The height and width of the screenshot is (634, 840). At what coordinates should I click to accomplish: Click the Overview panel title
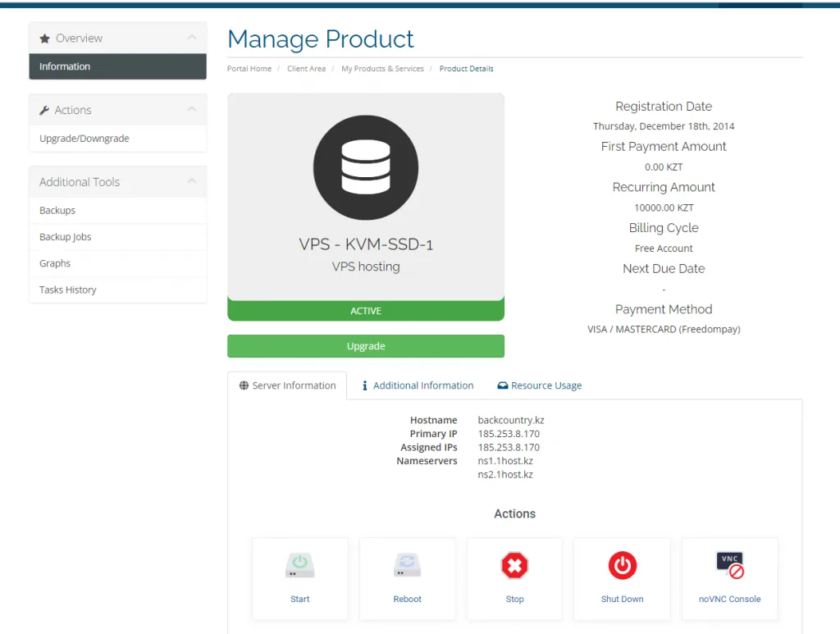pos(80,39)
